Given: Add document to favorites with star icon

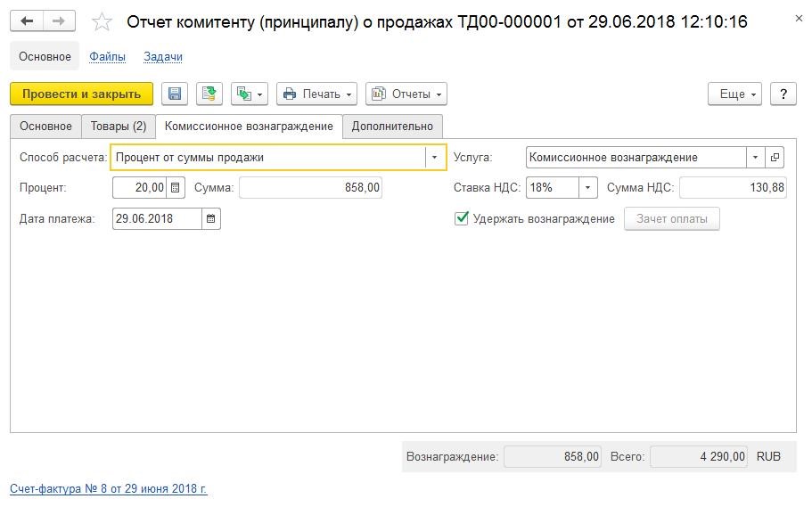Looking at the screenshot, I should click(x=102, y=21).
